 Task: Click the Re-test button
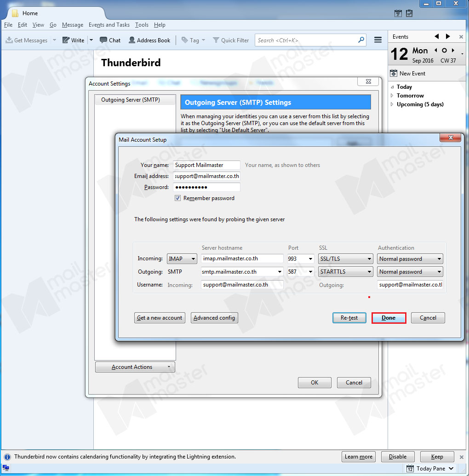pos(349,318)
